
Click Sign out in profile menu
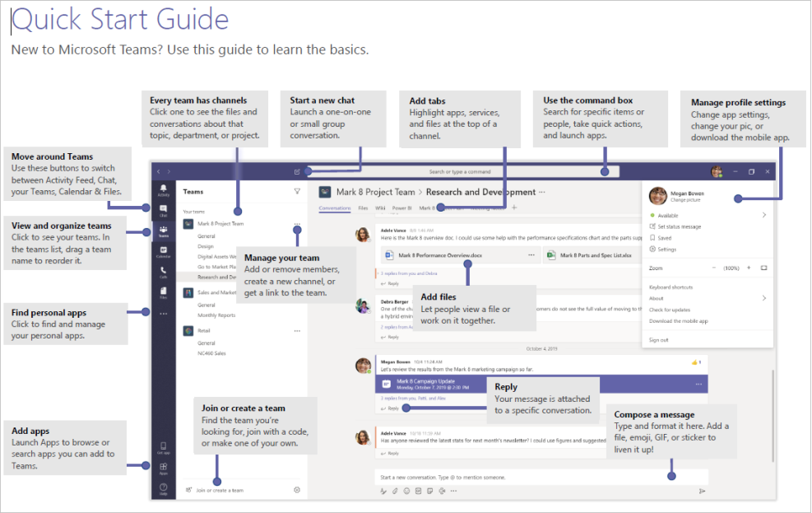click(x=658, y=339)
